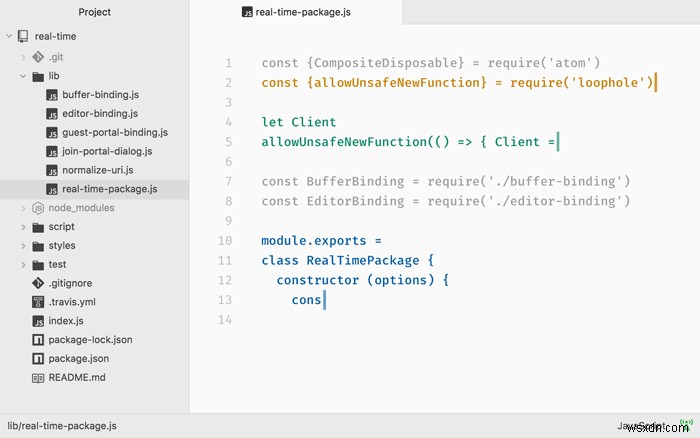Click the node_modules package icon
700x438 pixels.
pyautogui.click(x=38, y=208)
